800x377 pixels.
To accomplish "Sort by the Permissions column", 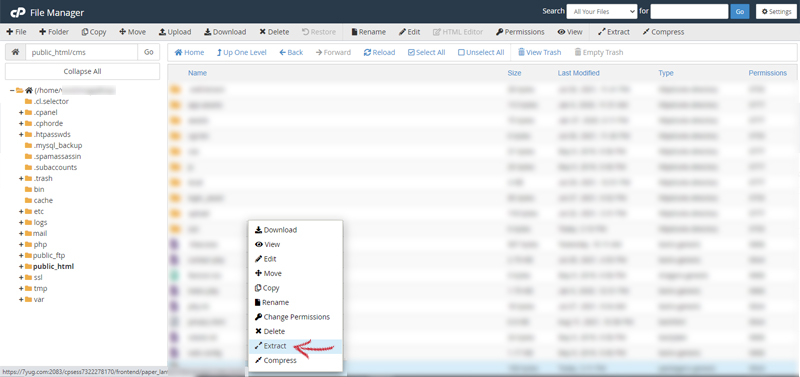I will coord(767,73).
